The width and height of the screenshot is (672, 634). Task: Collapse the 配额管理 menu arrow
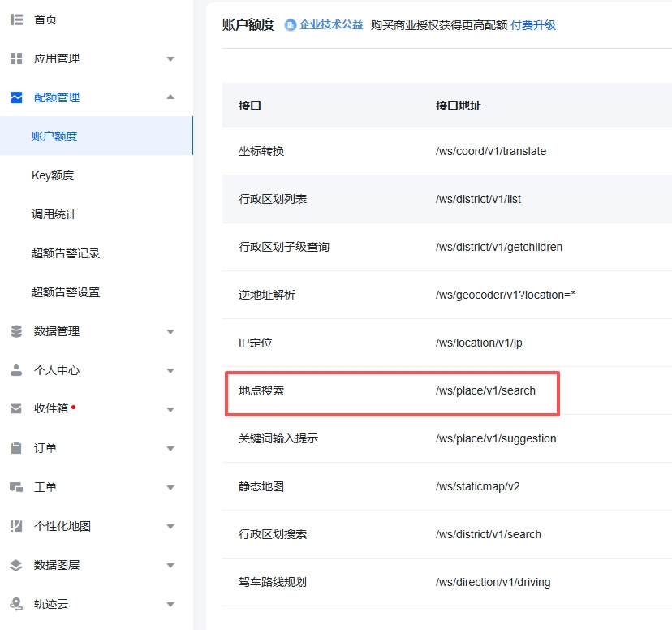[170, 97]
